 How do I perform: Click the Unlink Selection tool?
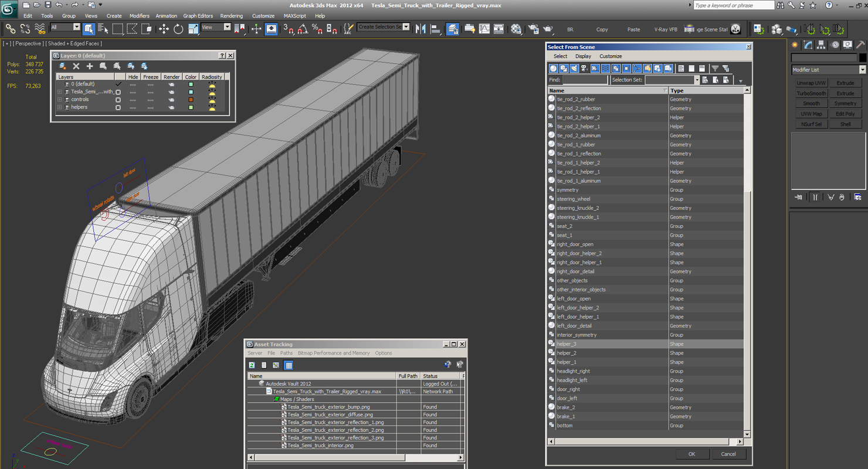[25, 28]
